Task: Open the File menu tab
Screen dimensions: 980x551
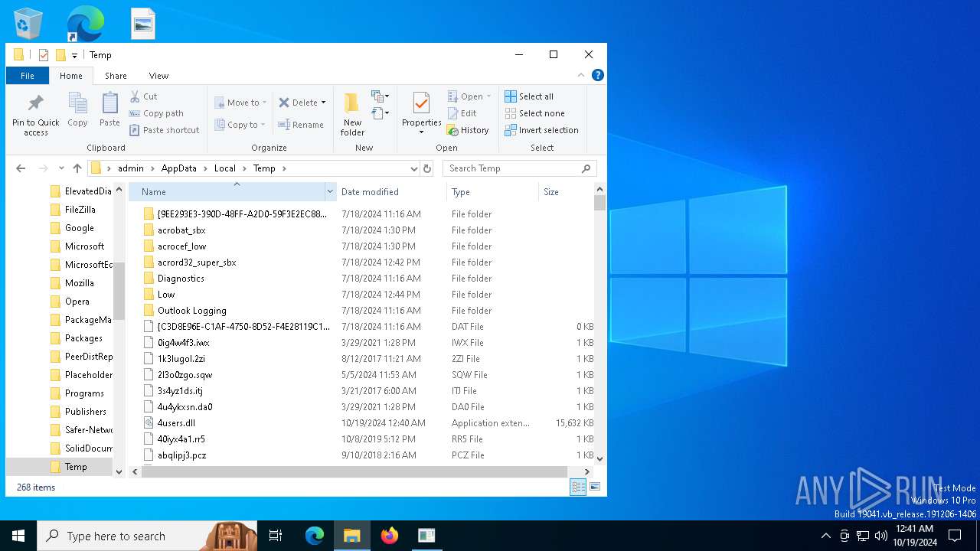Action: [x=28, y=76]
